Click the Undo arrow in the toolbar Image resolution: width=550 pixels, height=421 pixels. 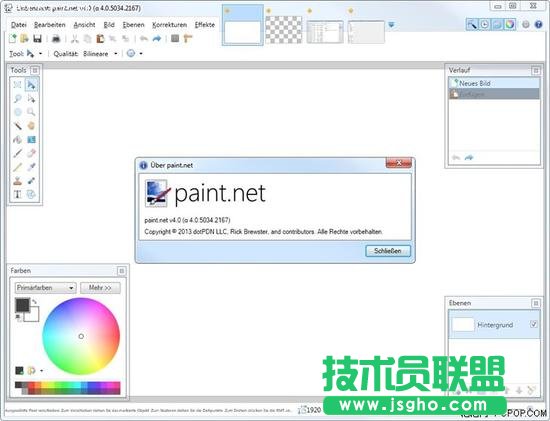click(144, 39)
